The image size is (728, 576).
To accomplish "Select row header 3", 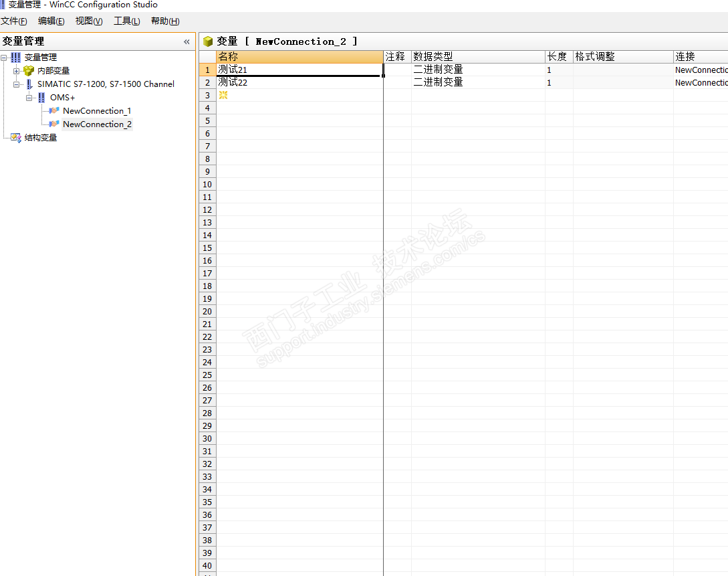I will point(207,95).
